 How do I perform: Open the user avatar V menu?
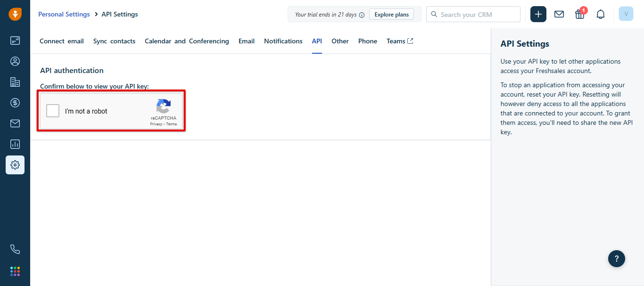pos(626,14)
